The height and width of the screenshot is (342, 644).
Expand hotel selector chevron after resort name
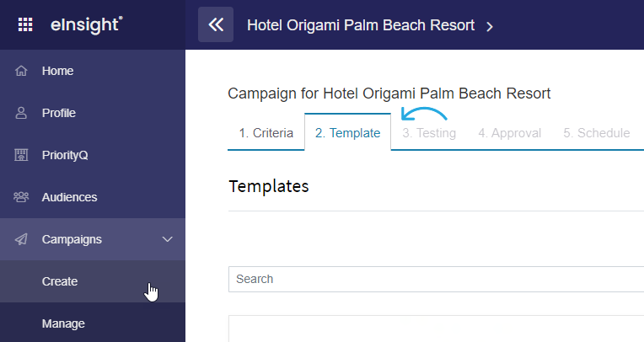click(x=489, y=27)
